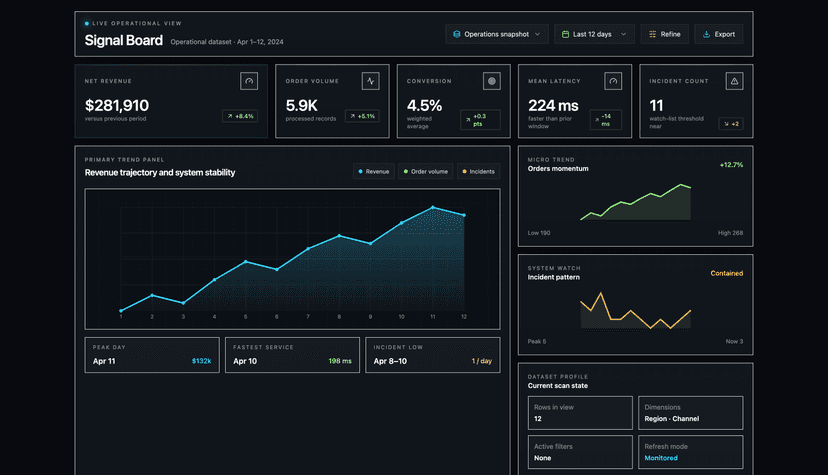The height and width of the screenshot is (475, 828).
Task: Click the day 11 peak point on revenue chart
Action: [x=432, y=207]
